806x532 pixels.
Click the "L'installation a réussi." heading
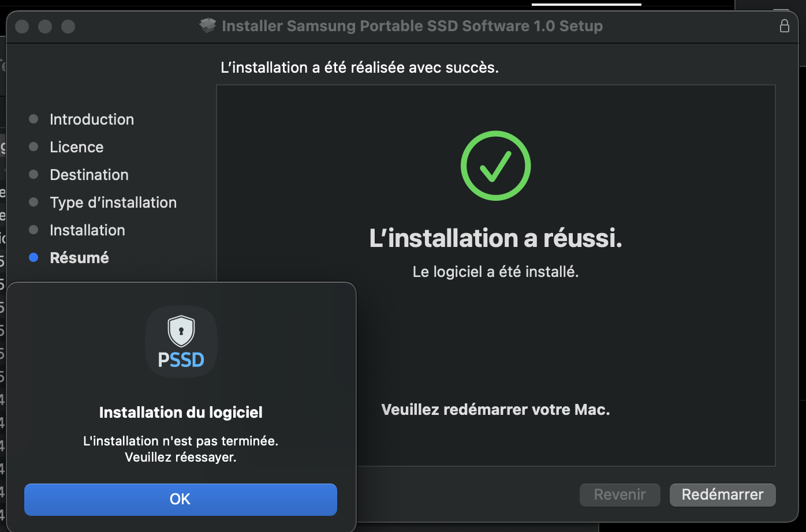point(495,238)
